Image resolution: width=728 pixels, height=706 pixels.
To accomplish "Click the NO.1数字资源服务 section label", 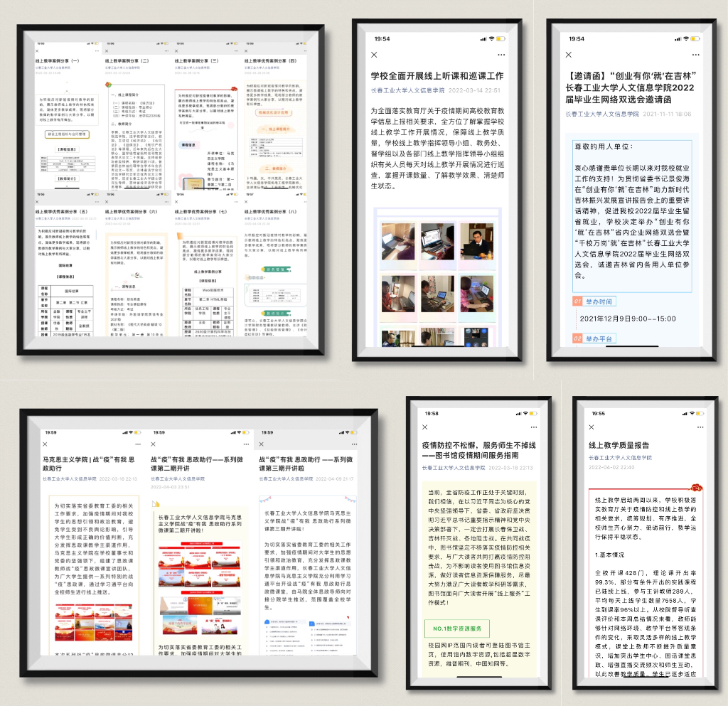I will [456, 629].
